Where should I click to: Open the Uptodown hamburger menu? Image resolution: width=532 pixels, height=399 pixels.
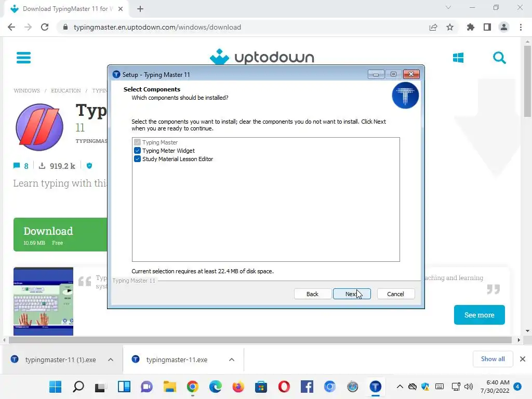tap(23, 57)
